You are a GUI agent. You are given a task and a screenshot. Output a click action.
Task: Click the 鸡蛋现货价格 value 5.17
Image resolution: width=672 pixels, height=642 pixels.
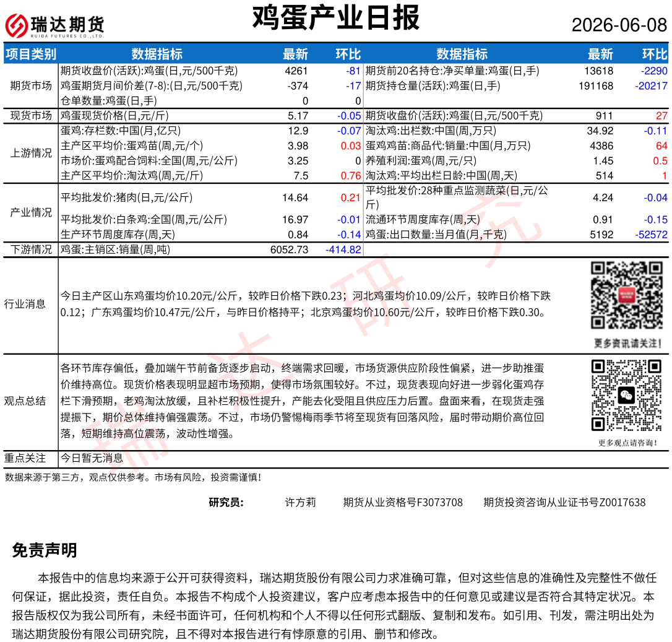pyautogui.click(x=298, y=116)
